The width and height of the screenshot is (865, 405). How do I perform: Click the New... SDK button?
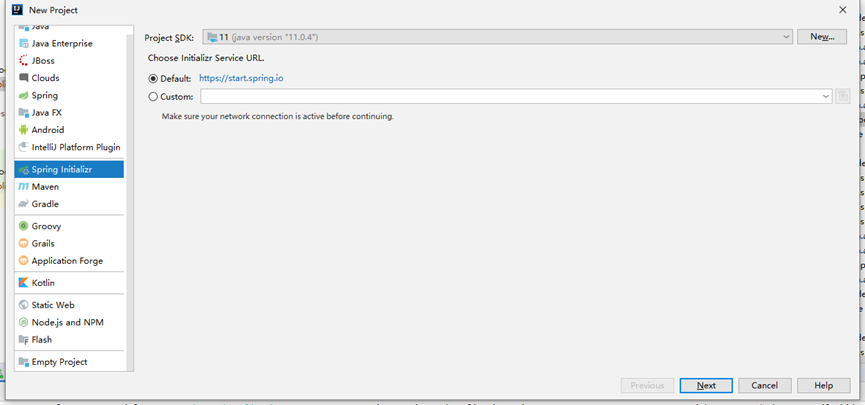click(822, 37)
